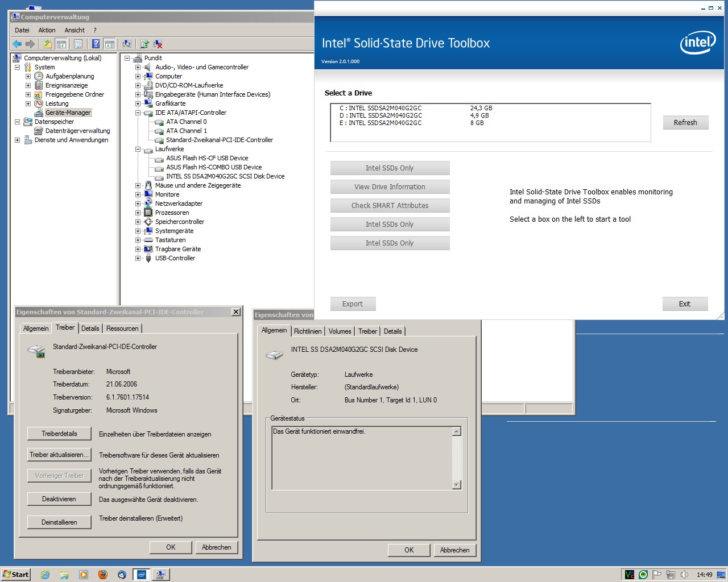Viewport: 728px width, 582px height.
Task: Select the Geräte-Manager tree node
Action: click(x=68, y=113)
